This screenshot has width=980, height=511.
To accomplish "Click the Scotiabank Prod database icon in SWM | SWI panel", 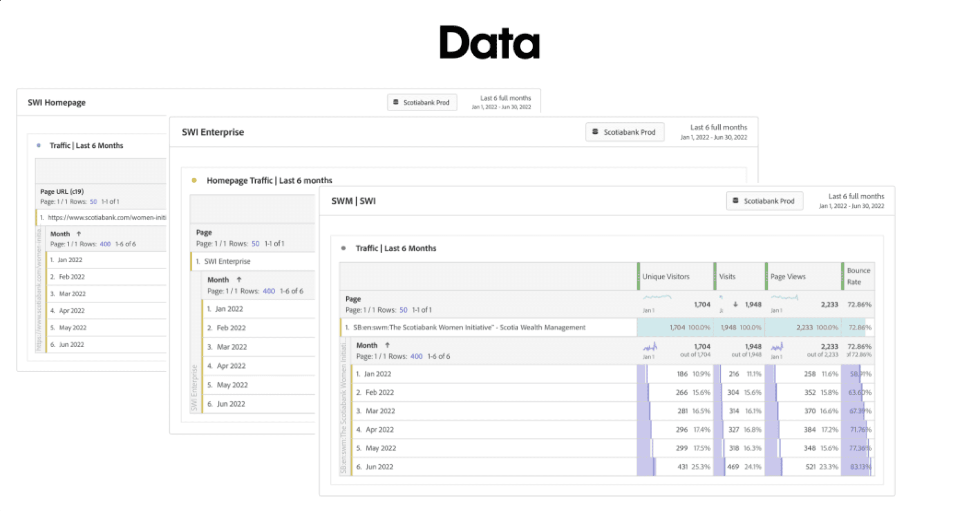I will point(735,201).
